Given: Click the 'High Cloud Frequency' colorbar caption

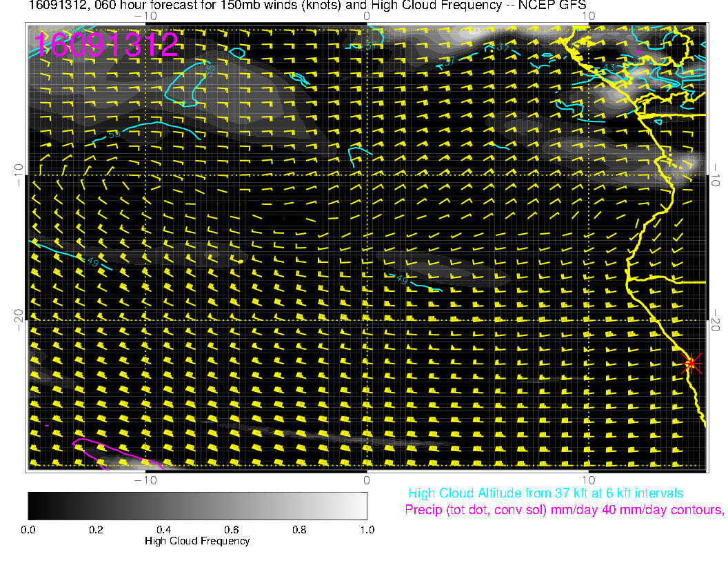Looking at the screenshot, I should (197, 541).
